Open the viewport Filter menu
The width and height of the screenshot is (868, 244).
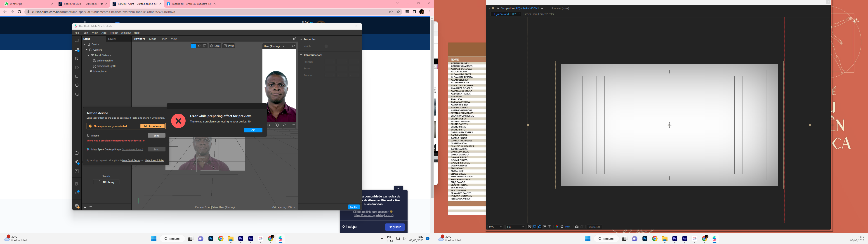[164, 39]
